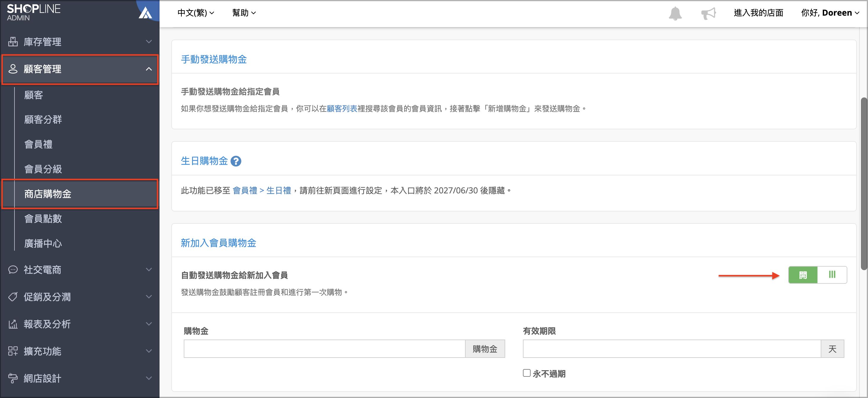Click the 促銷及分潤 tag icon
The width and height of the screenshot is (868, 398).
(x=13, y=297)
